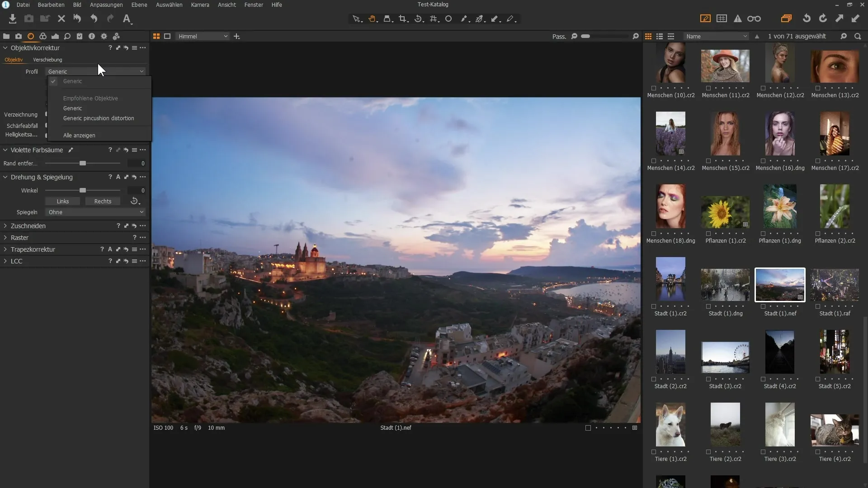Open the Library folder tool tab
The height and width of the screenshot is (488, 868).
pyautogui.click(x=6, y=36)
